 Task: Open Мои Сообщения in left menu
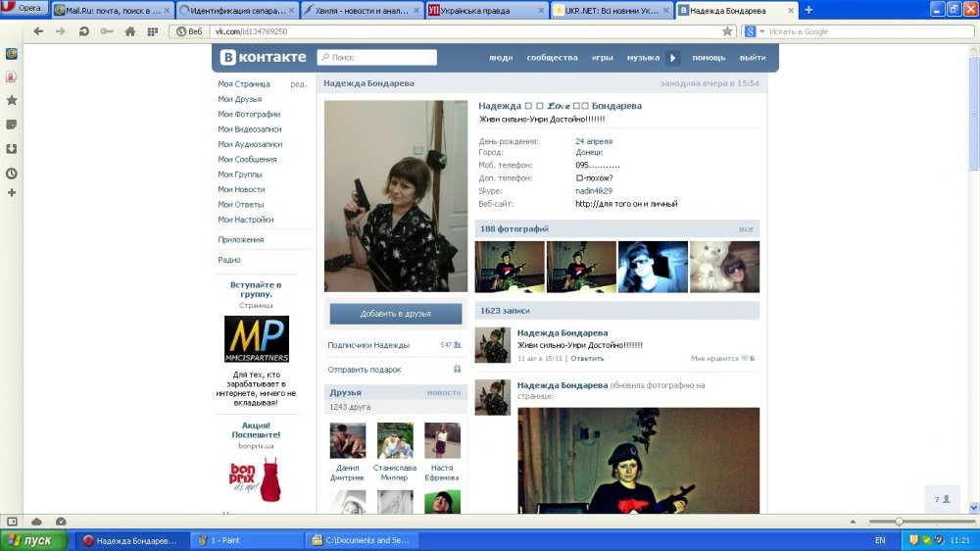(x=247, y=159)
